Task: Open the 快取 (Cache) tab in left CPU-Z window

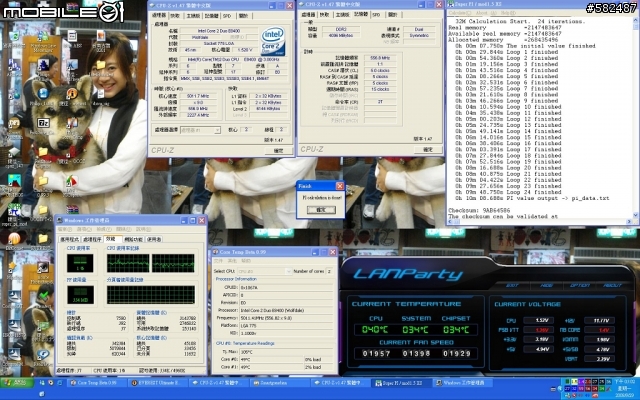Action: 175,16
